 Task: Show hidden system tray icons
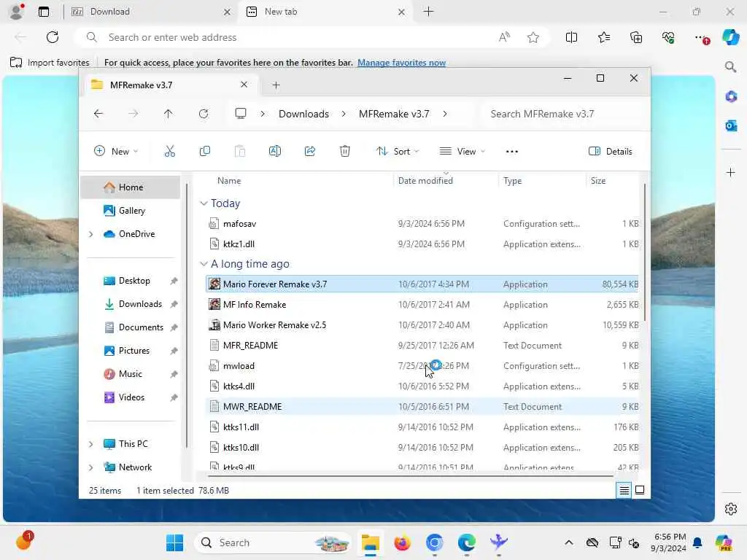point(568,542)
